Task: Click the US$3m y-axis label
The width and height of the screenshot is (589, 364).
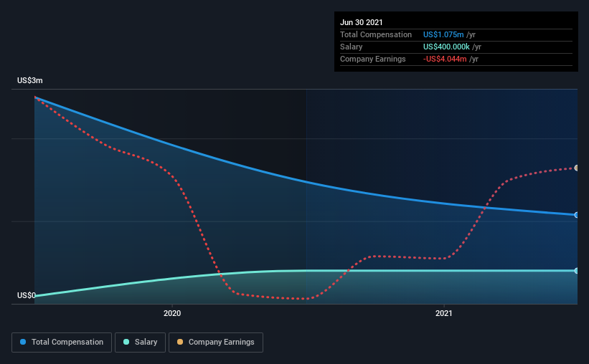Action: tap(29, 80)
